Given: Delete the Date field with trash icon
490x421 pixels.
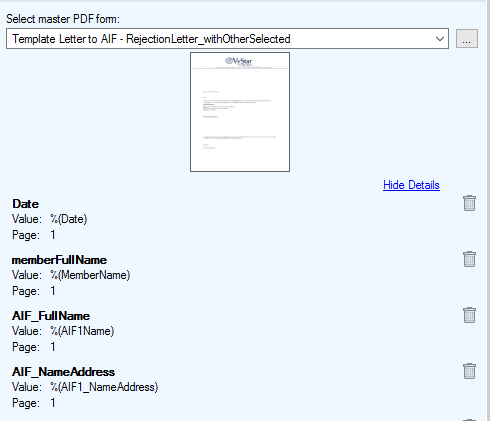Looking at the screenshot, I should click(469, 203).
